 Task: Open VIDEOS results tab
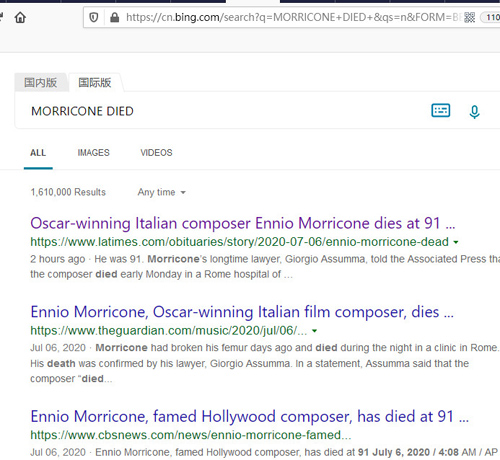click(x=156, y=153)
